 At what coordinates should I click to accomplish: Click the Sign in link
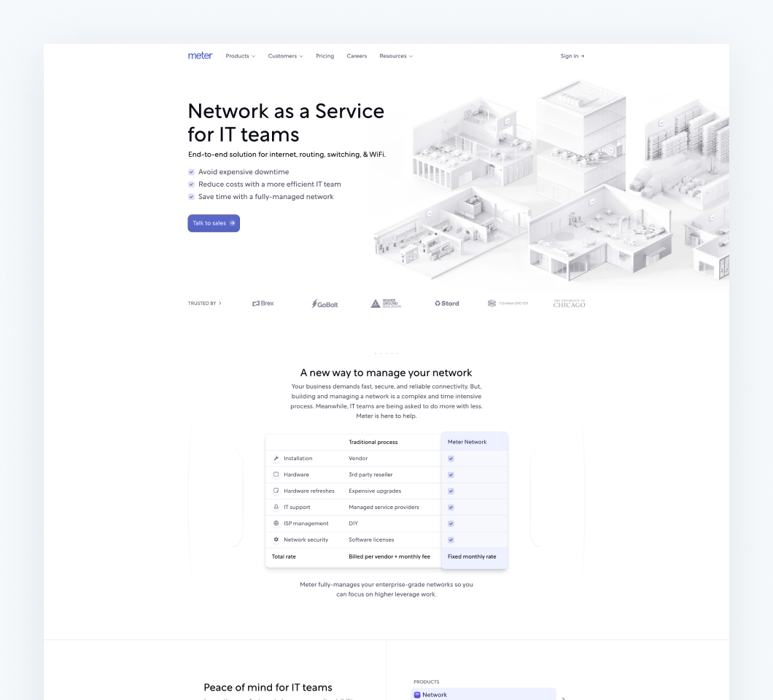coord(572,56)
